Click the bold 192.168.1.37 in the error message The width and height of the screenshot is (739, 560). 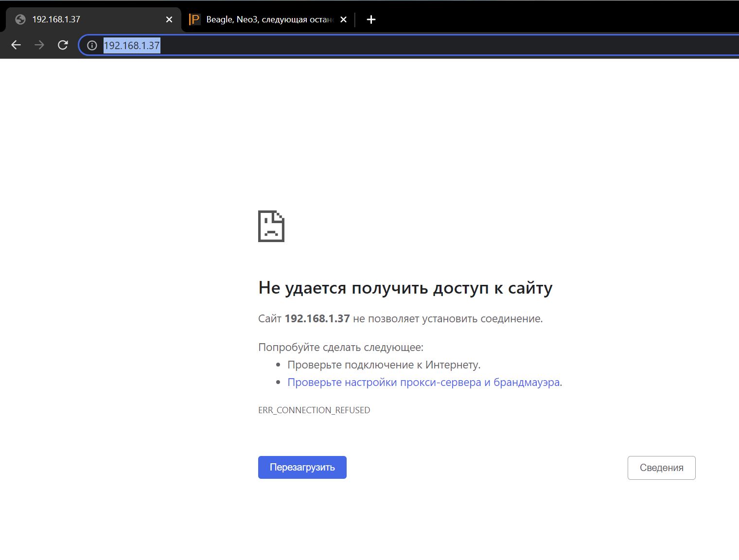point(317,319)
